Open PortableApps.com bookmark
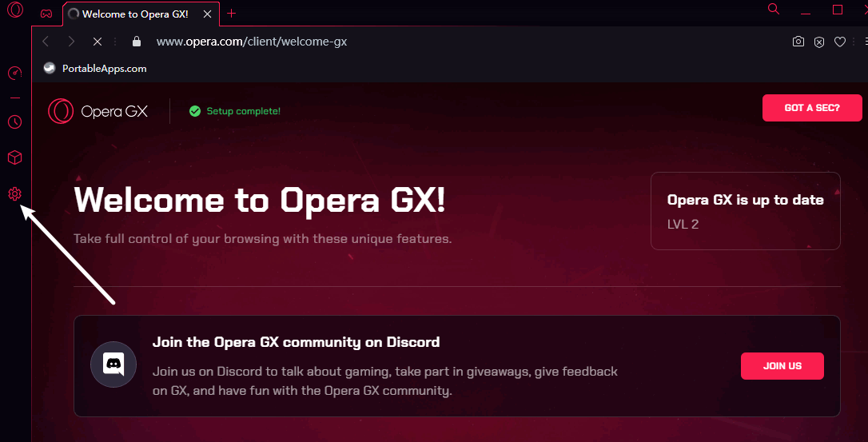868x442 pixels. pyautogui.click(x=95, y=68)
